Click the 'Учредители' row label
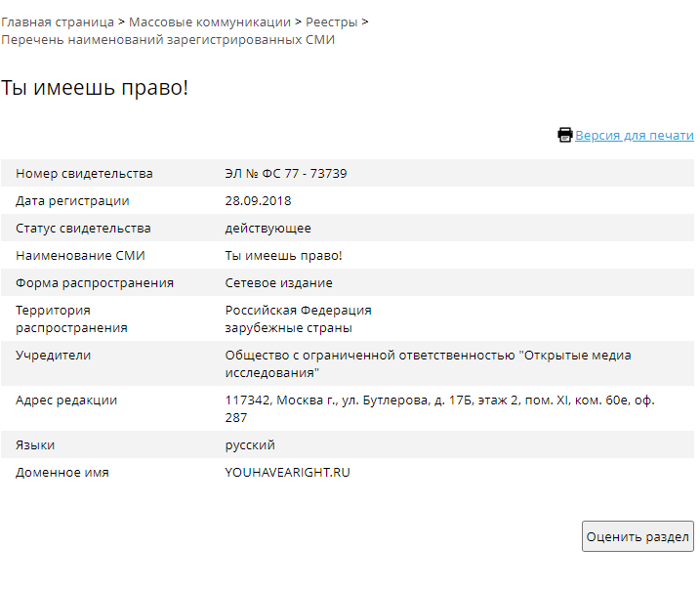This screenshot has height=590, width=700. [53, 356]
